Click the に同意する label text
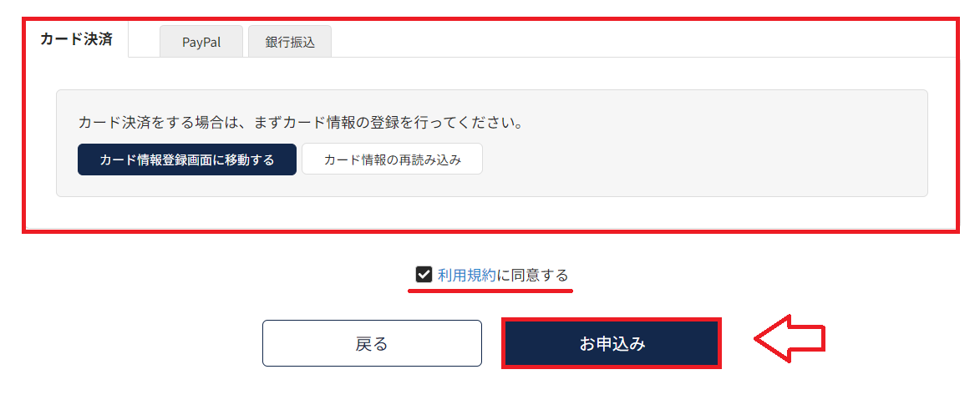 click(532, 275)
